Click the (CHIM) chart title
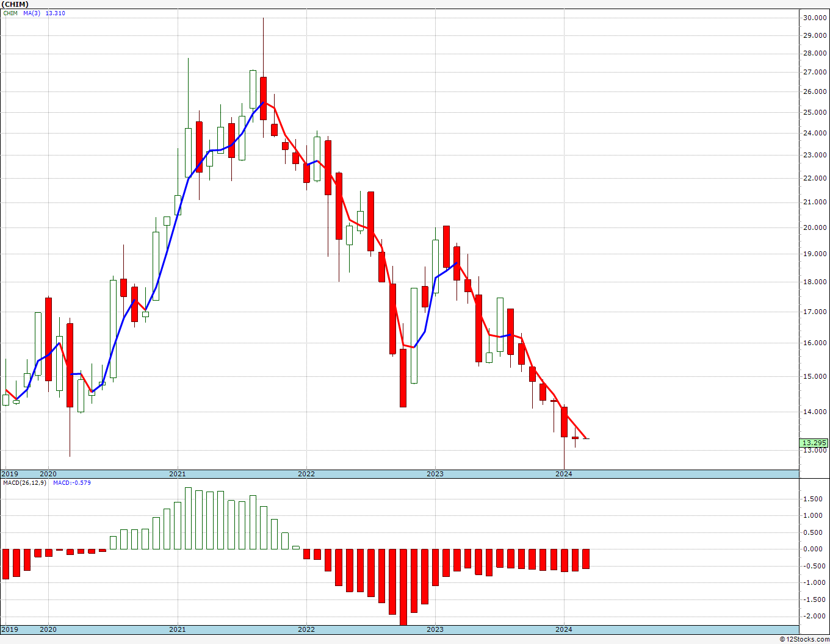 click(x=15, y=4)
